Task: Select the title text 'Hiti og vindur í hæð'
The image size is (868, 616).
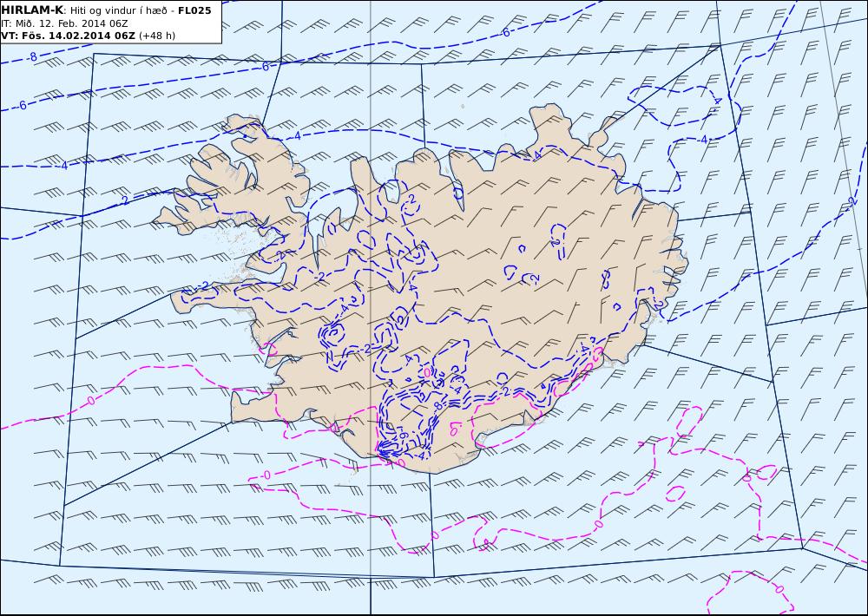Action: [118, 10]
